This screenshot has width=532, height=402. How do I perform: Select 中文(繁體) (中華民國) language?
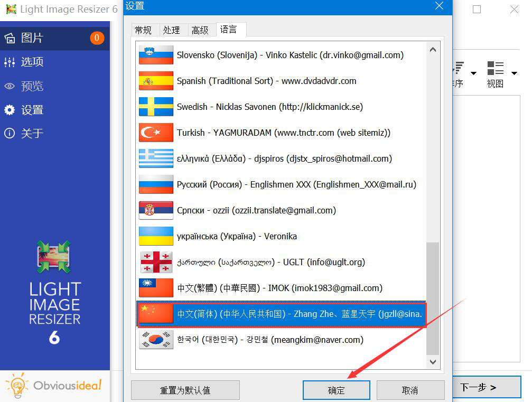pos(281,288)
